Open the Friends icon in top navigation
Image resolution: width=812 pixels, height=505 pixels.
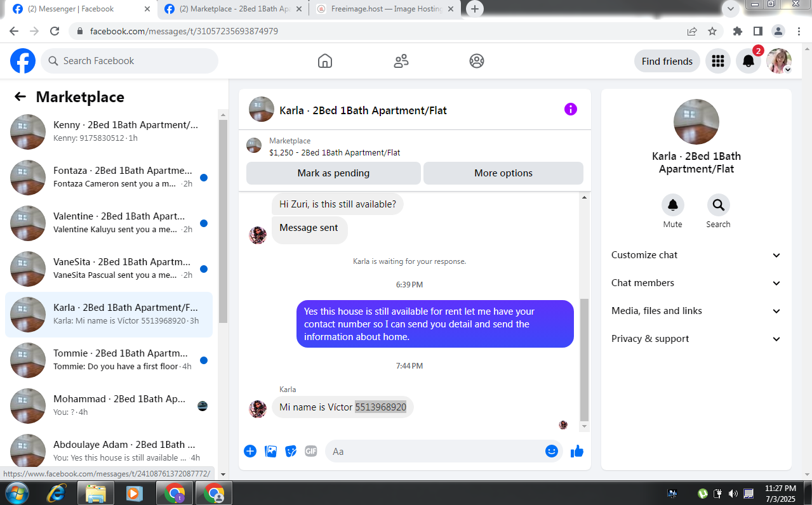(401, 61)
